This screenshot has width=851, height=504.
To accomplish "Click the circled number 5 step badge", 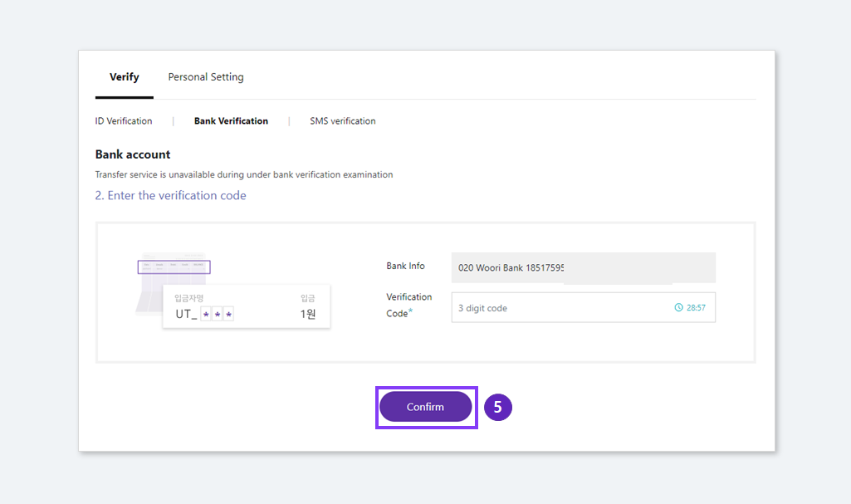I will coord(497,407).
